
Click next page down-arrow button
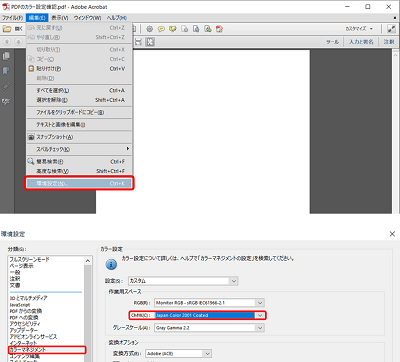[x=18, y=42]
